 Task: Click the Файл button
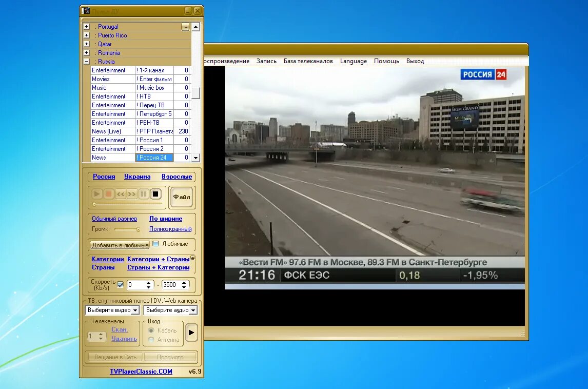182,197
